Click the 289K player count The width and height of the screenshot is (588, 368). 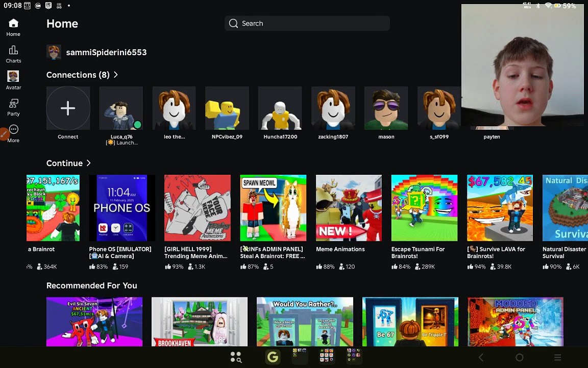tap(425, 267)
